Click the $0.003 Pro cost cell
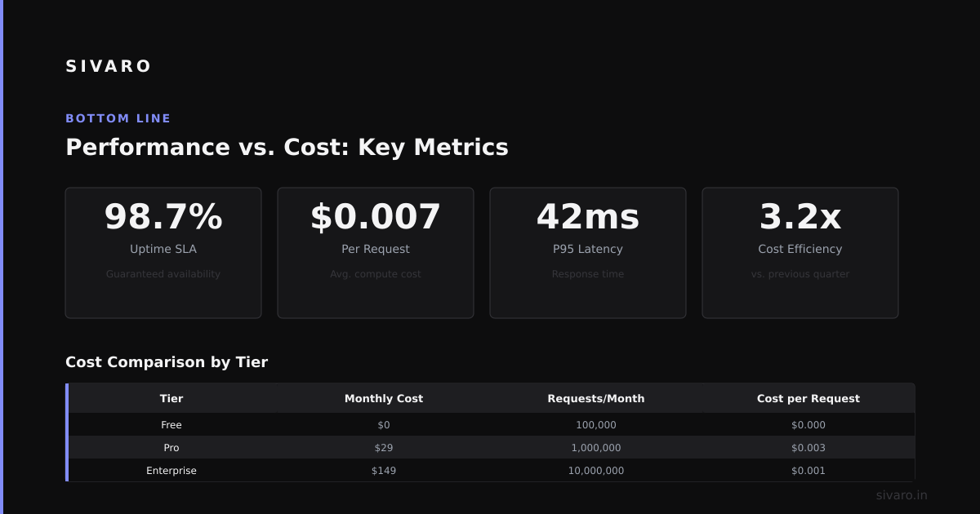Viewport: 980px width, 514px height. point(808,448)
